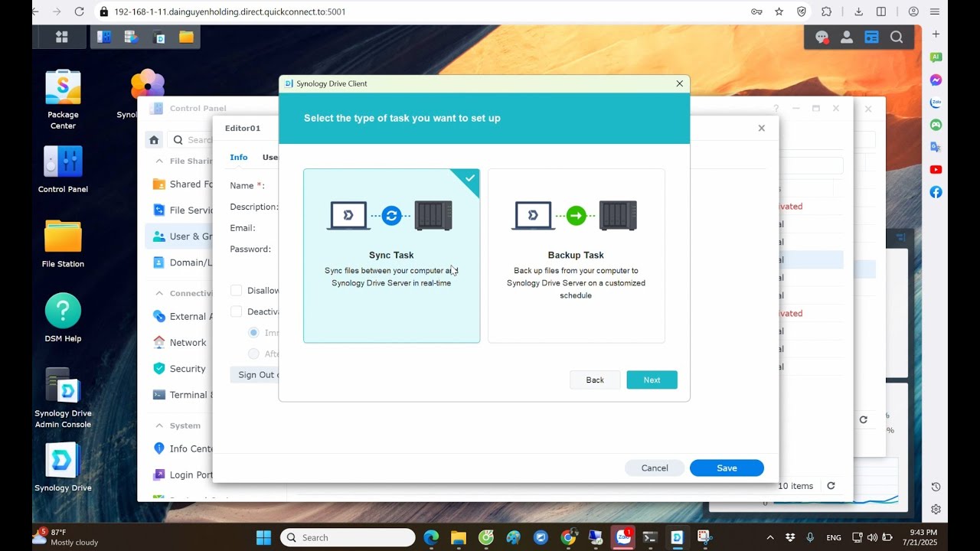This screenshot has height=551, width=980.
Task: Select the Sync Task card
Action: click(x=391, y=256)
